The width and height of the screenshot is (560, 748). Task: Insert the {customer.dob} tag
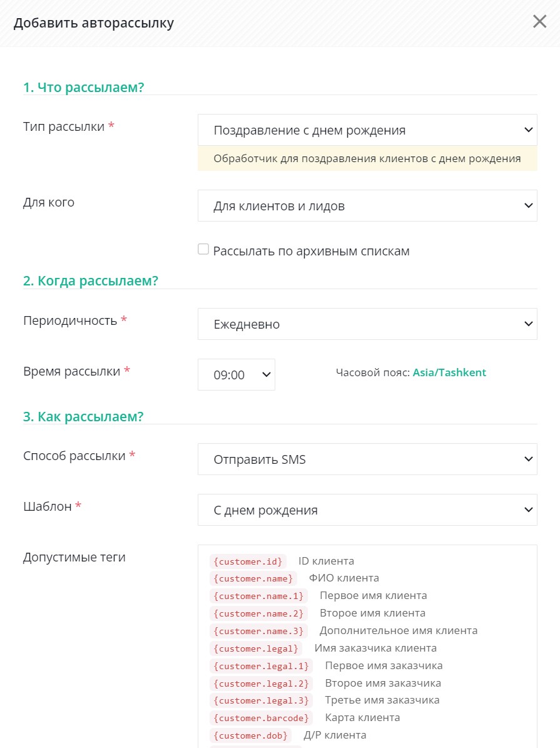coord(251,735)
